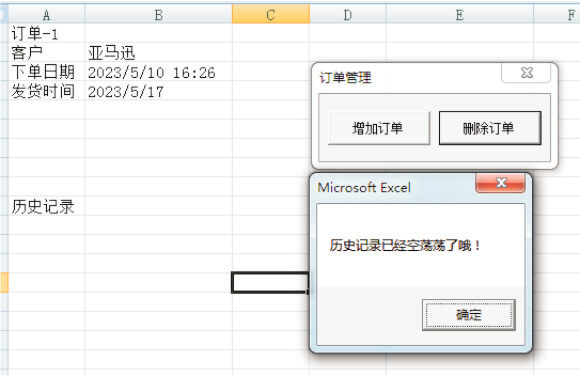This screenshot has width=580, height=376.
Task: Close the 订单管理 dialog
Action: tap(526, 73)
